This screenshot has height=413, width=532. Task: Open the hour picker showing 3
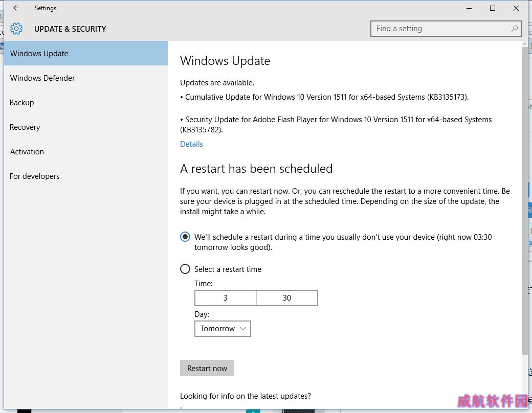[225, 298]
